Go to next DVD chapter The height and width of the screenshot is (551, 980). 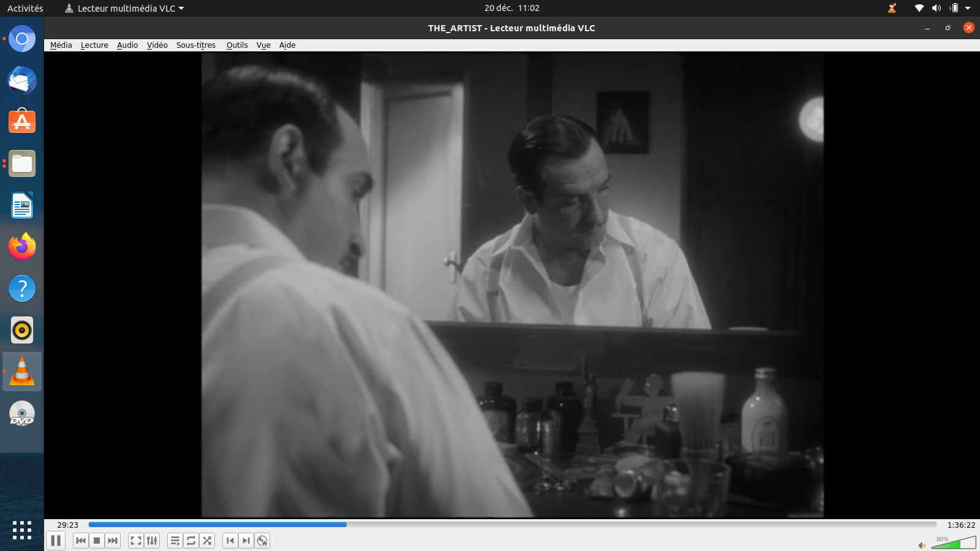point(246,541)
